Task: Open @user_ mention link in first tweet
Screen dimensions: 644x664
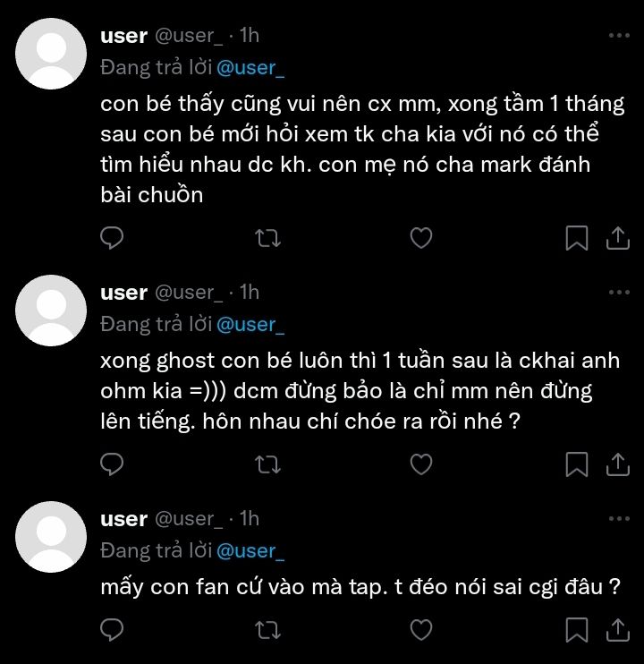Action: click(250, 68)
